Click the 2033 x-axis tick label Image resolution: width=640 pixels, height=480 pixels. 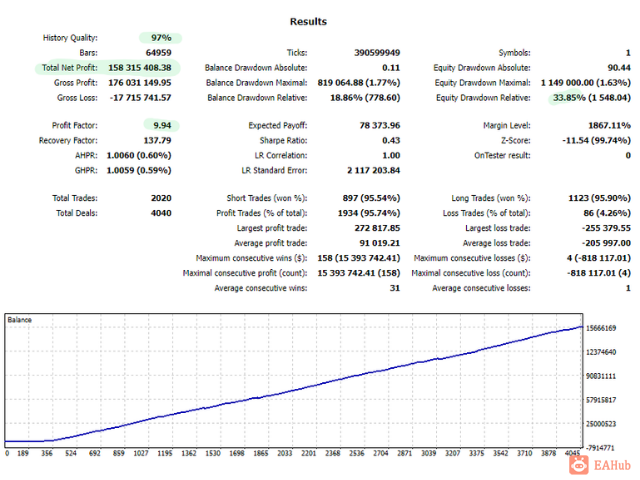[284, 453]
